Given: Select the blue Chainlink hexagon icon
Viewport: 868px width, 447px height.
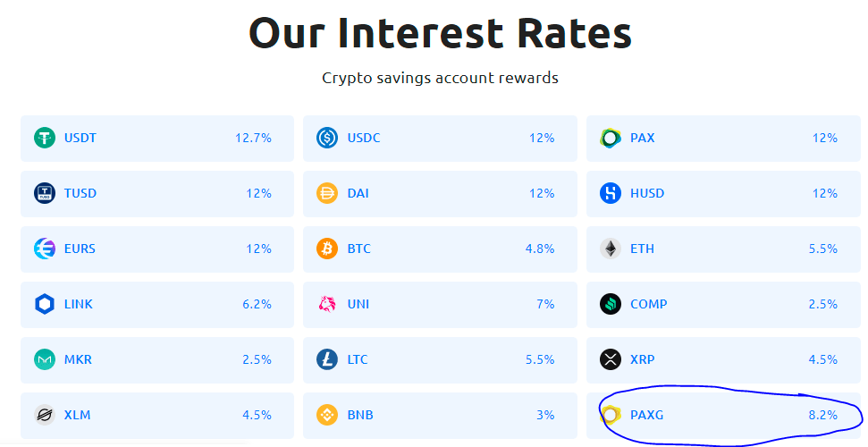Looking at the screenshot, I should click(45, 304).
